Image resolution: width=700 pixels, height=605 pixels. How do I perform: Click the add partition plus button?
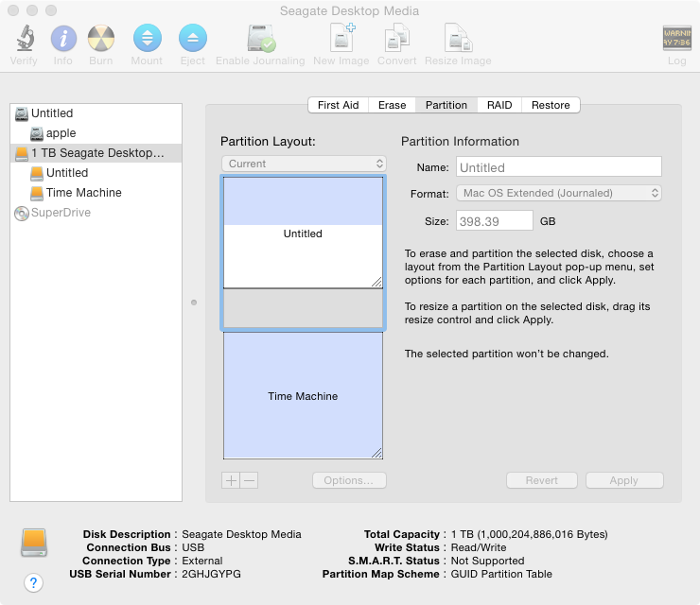[231, 480]
